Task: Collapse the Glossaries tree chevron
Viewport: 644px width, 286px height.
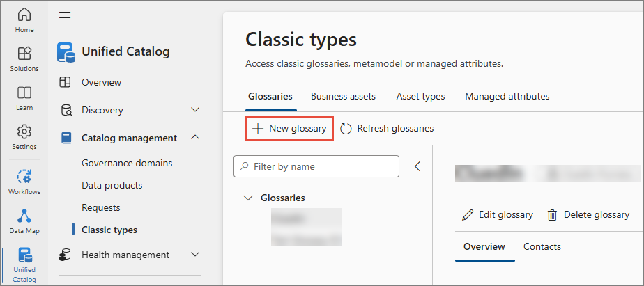Action: click(x=247, y=198)
